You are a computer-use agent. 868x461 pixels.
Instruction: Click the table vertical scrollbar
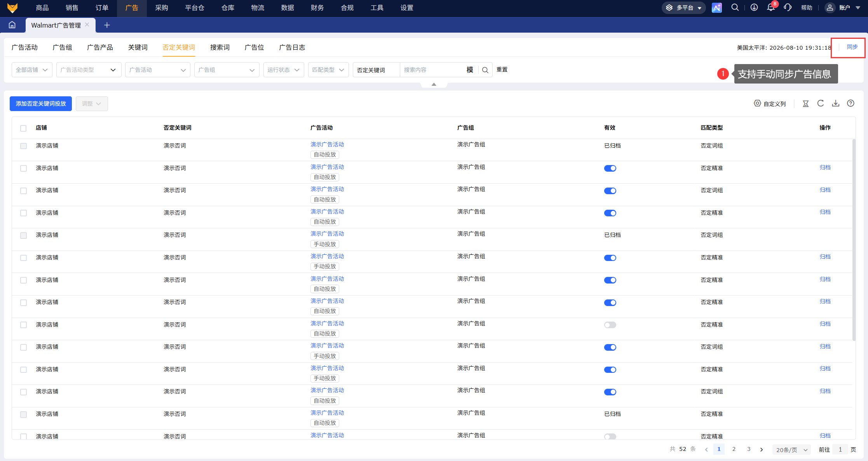point(854,240)
